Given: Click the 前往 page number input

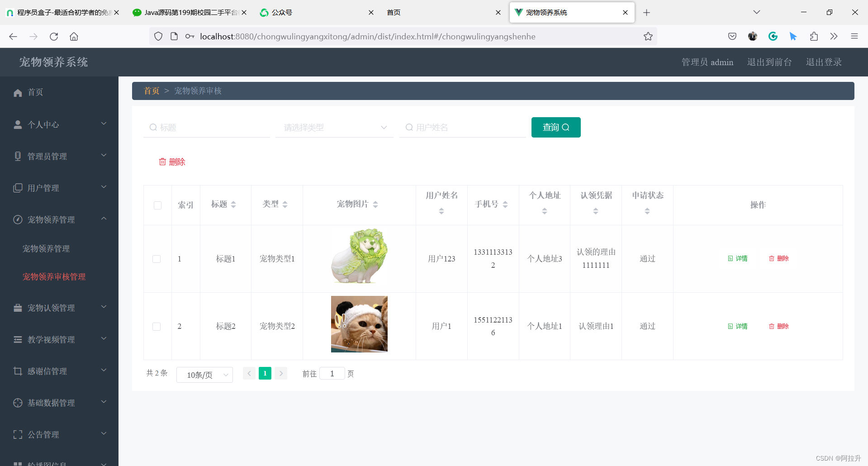Looking at the screenshot, I should [x=332, y=374].
